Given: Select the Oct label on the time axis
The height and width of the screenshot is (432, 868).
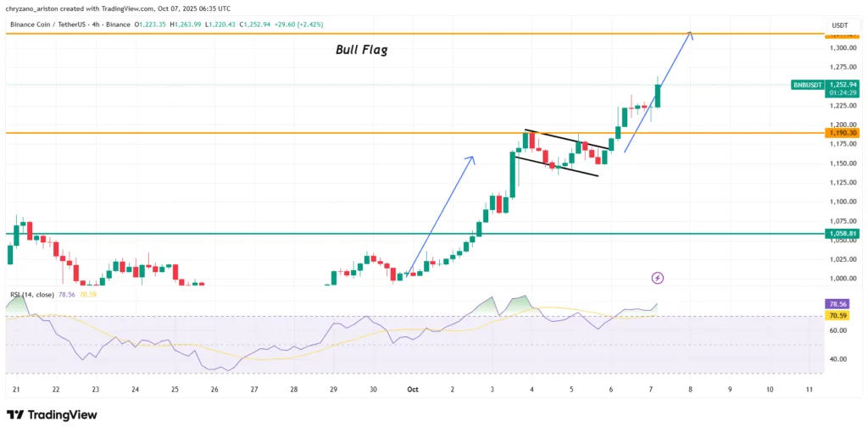Looking at the screenshot, I should click(x=413, y=390).
